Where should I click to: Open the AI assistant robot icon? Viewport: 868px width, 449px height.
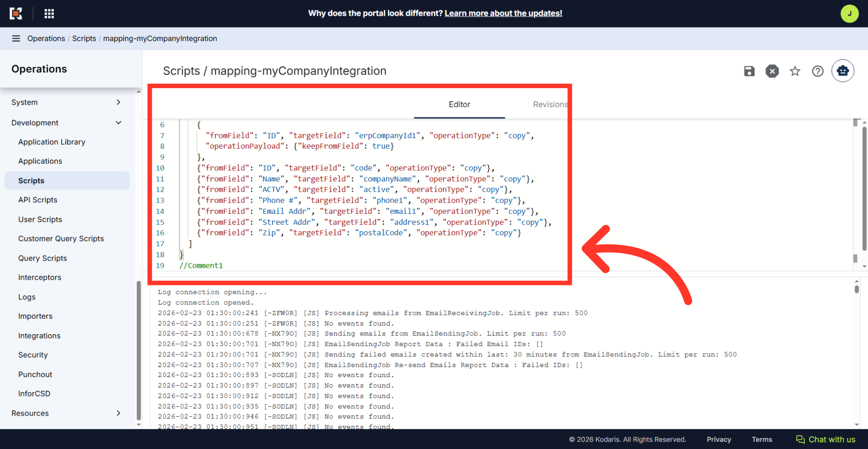point(843,71)
